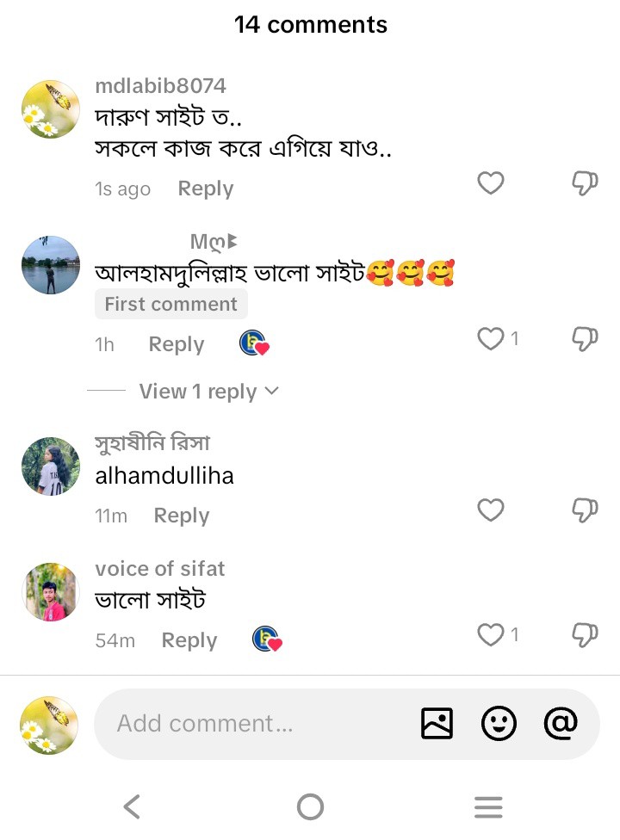The image size is (620, 840).
Task: Open the emoji picker
Action: tap(499, 724)
